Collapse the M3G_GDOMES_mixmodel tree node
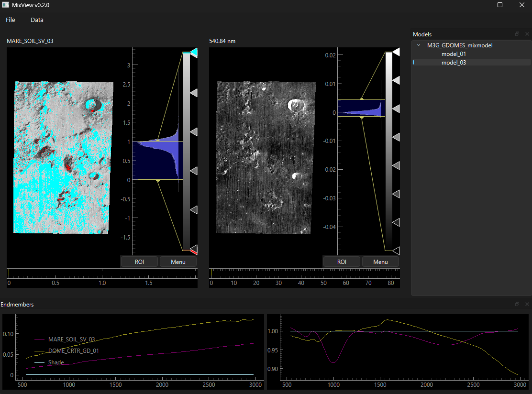532x394 pixels. point(419,45)
